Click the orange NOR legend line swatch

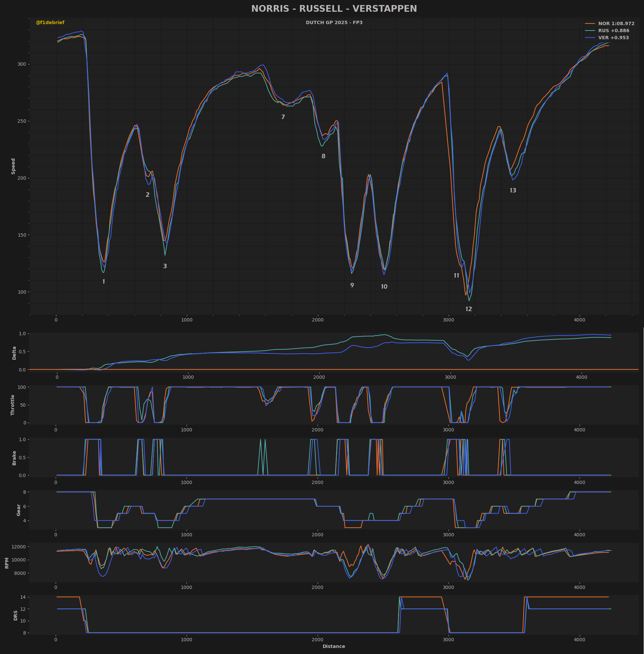click(x=590, y=24)
